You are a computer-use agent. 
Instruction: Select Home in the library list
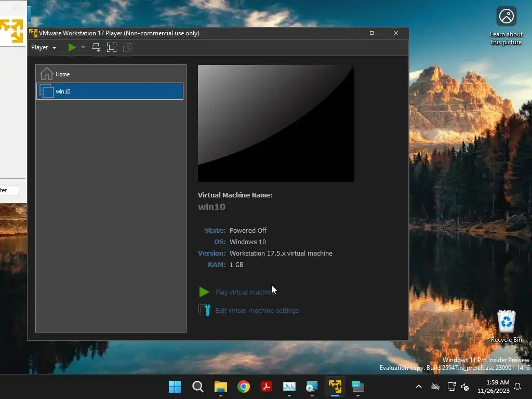110,74
